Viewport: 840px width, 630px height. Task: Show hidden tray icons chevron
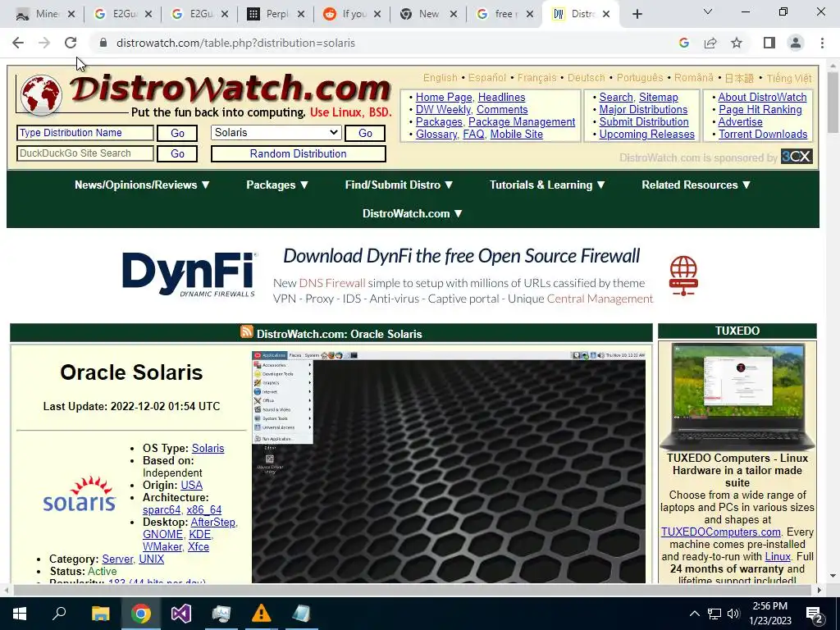point(694,614)
